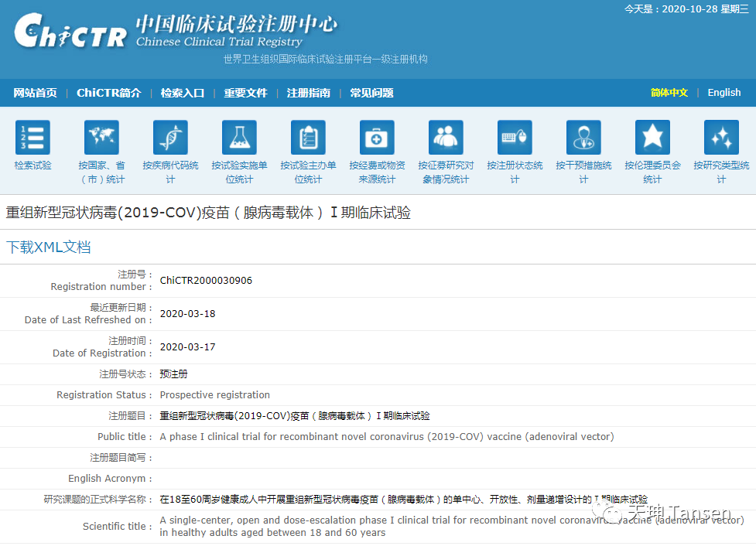Switch language to English
Viewport: 756px width, 546px height.
(x=724, y=93)
